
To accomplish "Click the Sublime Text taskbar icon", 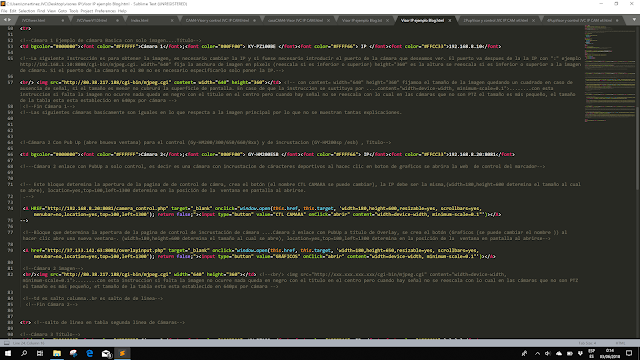I will (x=122, y=353).
